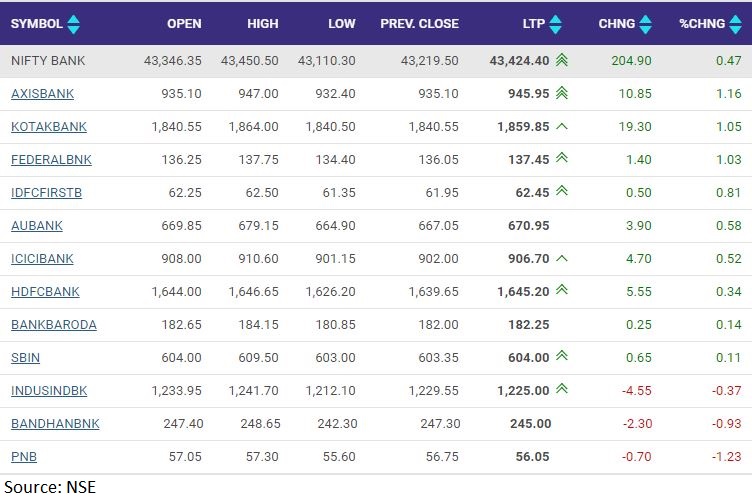Click the green arrow next to KOTAKBANK LTP

pos(561,127)
